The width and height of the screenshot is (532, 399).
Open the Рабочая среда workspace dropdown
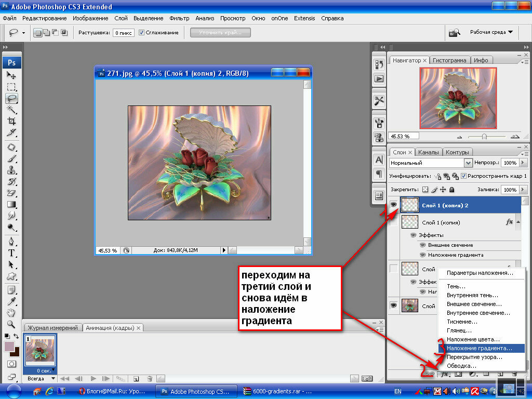click(491, 32)
